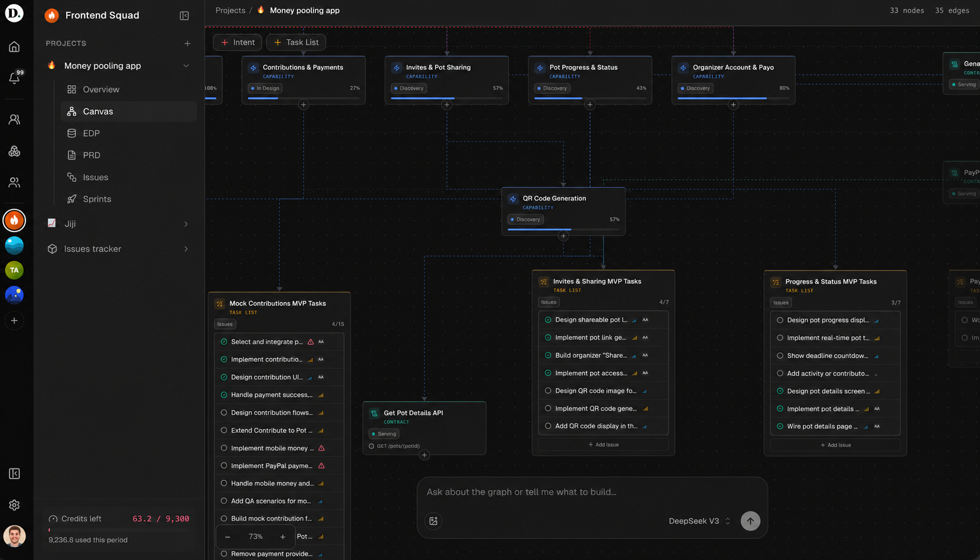
Task: Select the TA workspace avatar
Action: [14, 270]
